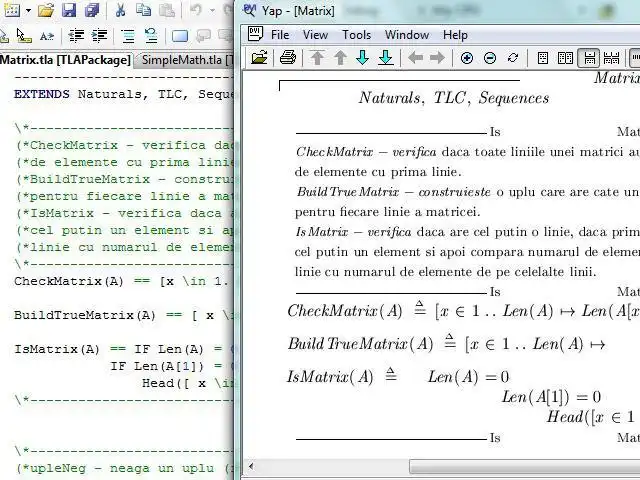The image size is (640, 480).
Task: Click the left arrow of Yap horizontal scrollbar
Action: point(251,466)
